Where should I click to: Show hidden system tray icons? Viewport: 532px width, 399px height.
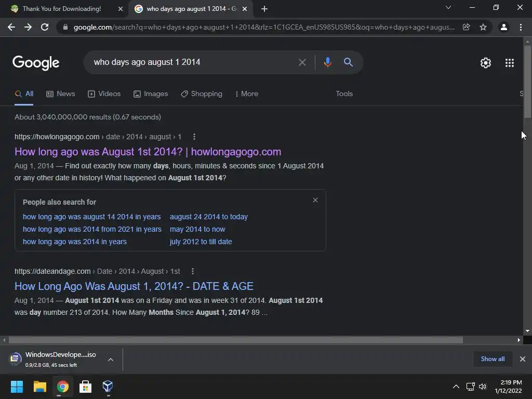point(456,387)
